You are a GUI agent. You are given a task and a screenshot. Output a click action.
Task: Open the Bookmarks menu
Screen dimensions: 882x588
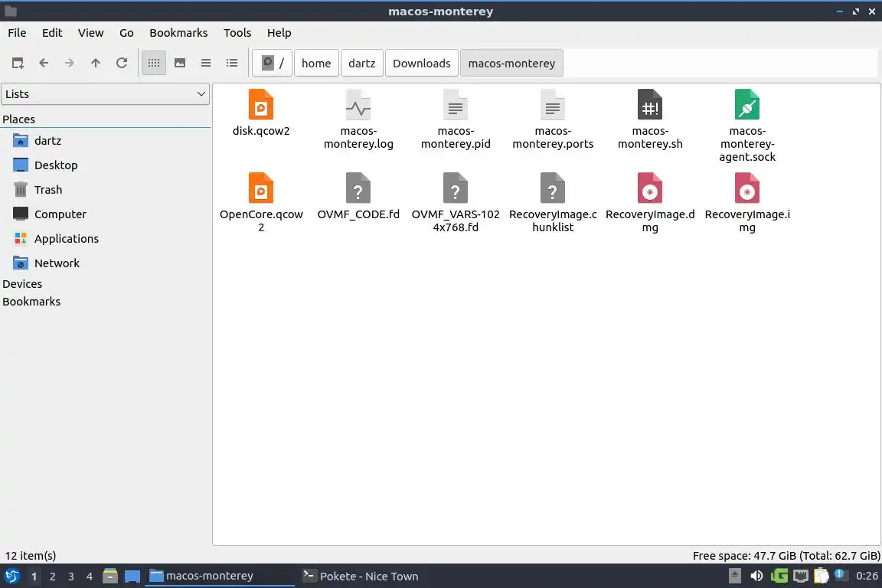[178, 33]
